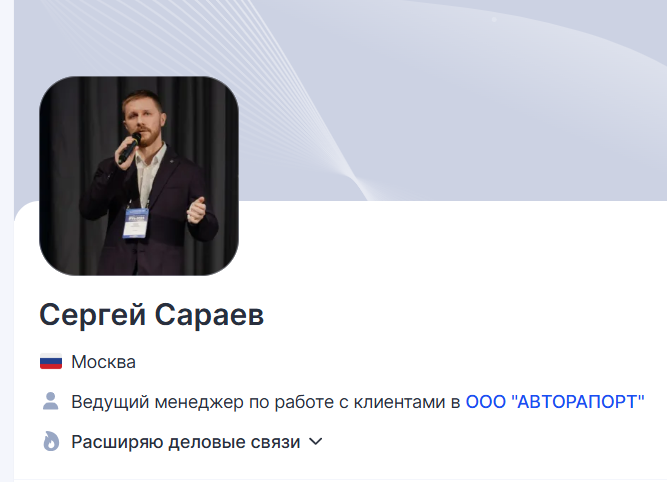
Task: Click the word АВТОРАПОРТ in blue link
Action: [578, 402]
